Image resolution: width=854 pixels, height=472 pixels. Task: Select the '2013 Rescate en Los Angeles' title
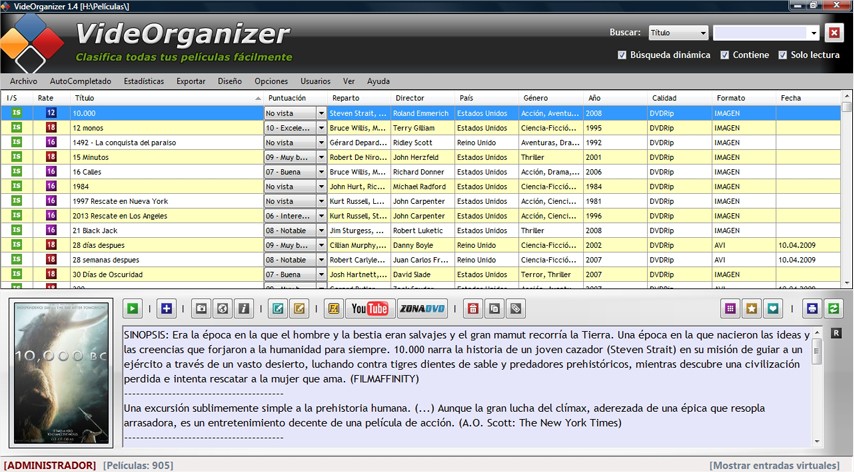(x=120, y=216)
